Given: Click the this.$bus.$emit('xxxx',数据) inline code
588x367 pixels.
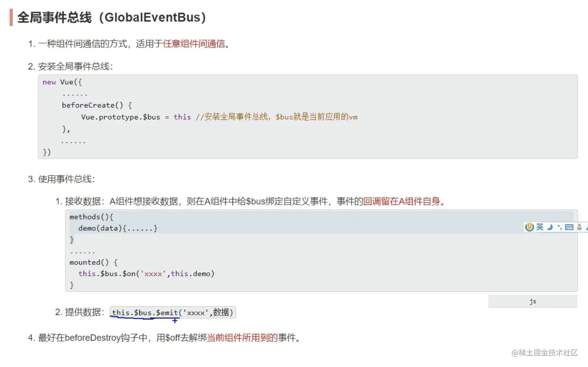Looking at the screenshot, I should click(x=172, y=312).
